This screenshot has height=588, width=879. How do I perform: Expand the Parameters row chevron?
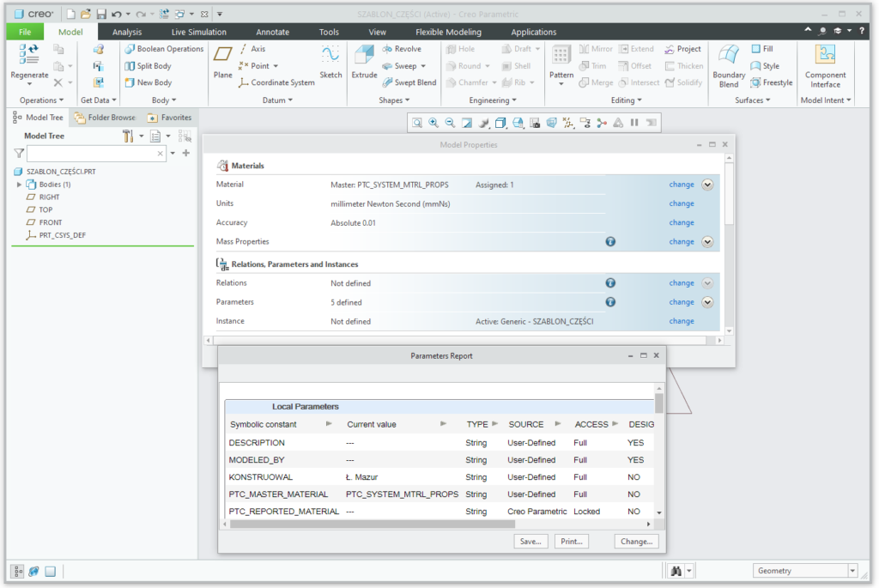pos(707,302)
